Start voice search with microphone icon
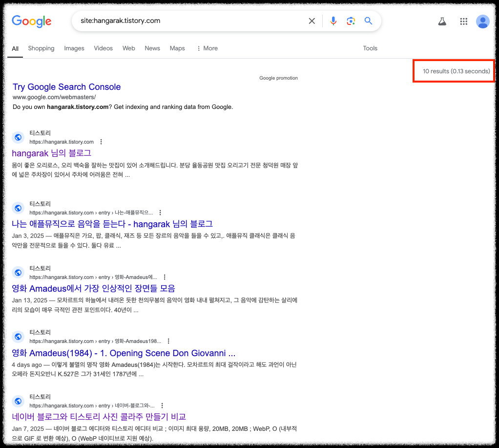499x448 pixels. 333,21
